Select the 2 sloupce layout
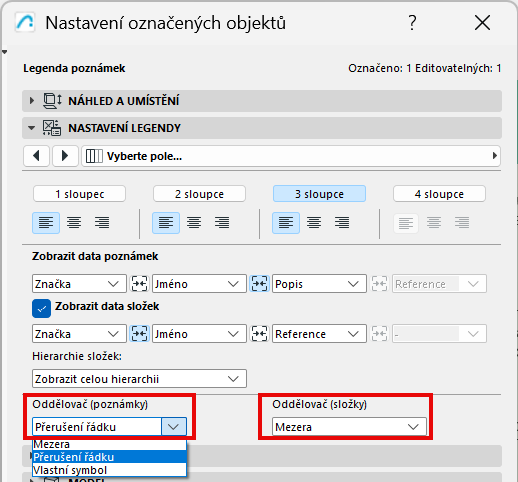518x482 pixels. pyautogui.click(x=199, y=194)
